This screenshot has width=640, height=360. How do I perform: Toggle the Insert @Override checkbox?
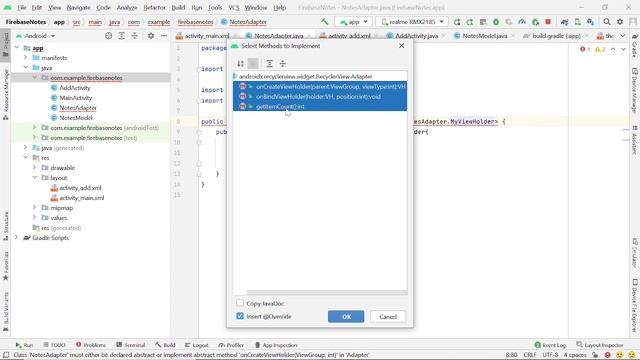pos(240,316)
